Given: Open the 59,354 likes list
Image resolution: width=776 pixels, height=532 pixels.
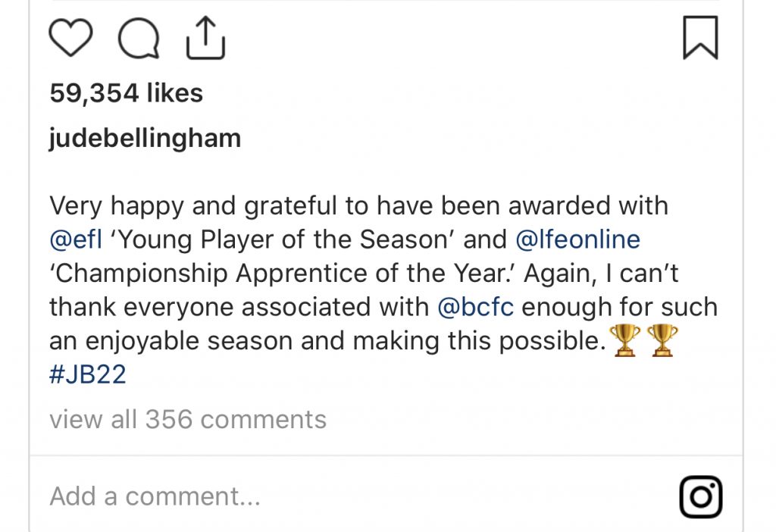Looking at the screenshot, I should [126, 93].
